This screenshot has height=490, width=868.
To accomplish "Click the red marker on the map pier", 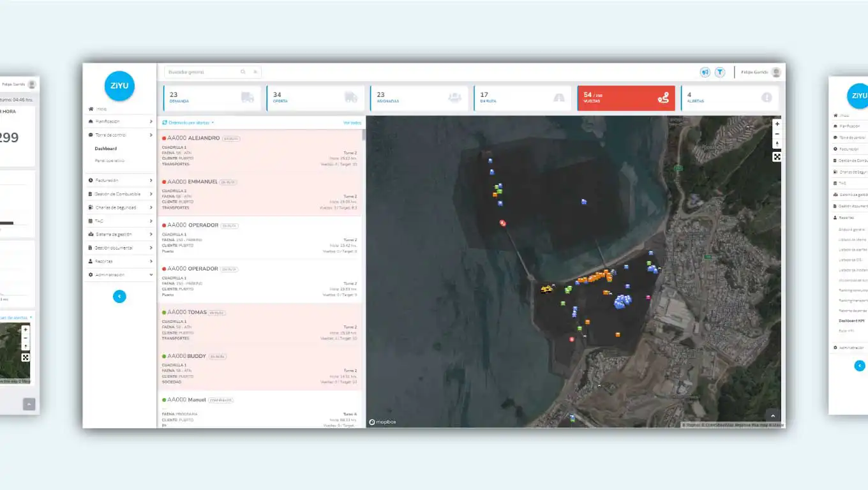I will [503, 223].
